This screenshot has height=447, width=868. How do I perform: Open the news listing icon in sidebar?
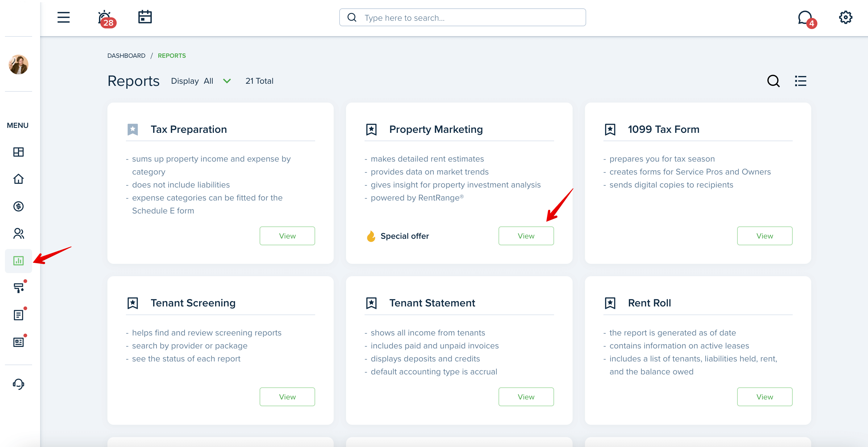click(x=18, y=342)
